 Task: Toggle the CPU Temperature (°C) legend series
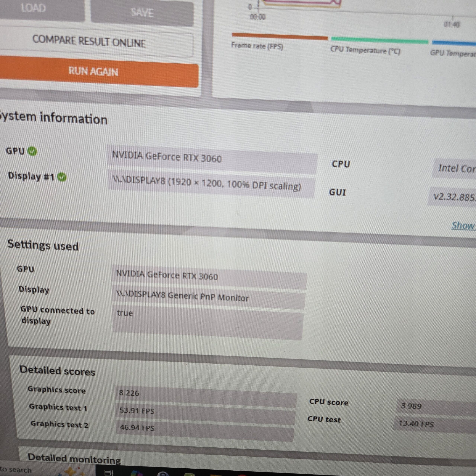tap(365, 50)
